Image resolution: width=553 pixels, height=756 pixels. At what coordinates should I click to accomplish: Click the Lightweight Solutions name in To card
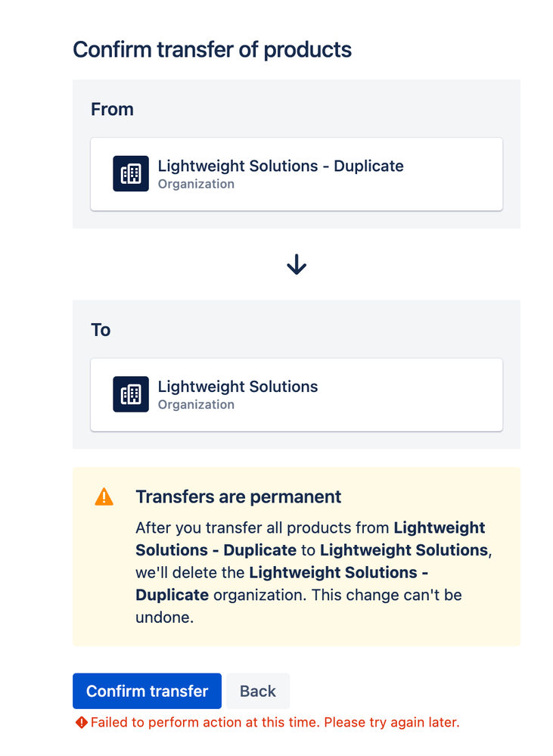coord(238,387)
